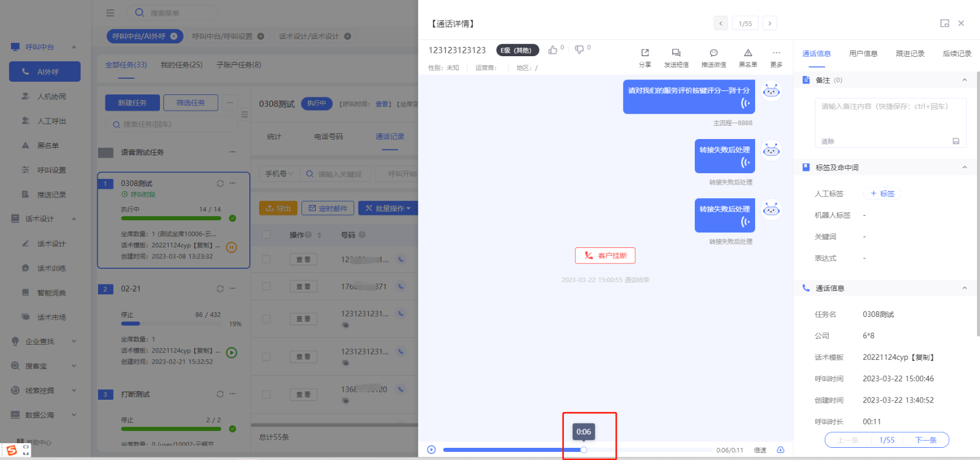Open the More (更多) options icon

[776, 53]
